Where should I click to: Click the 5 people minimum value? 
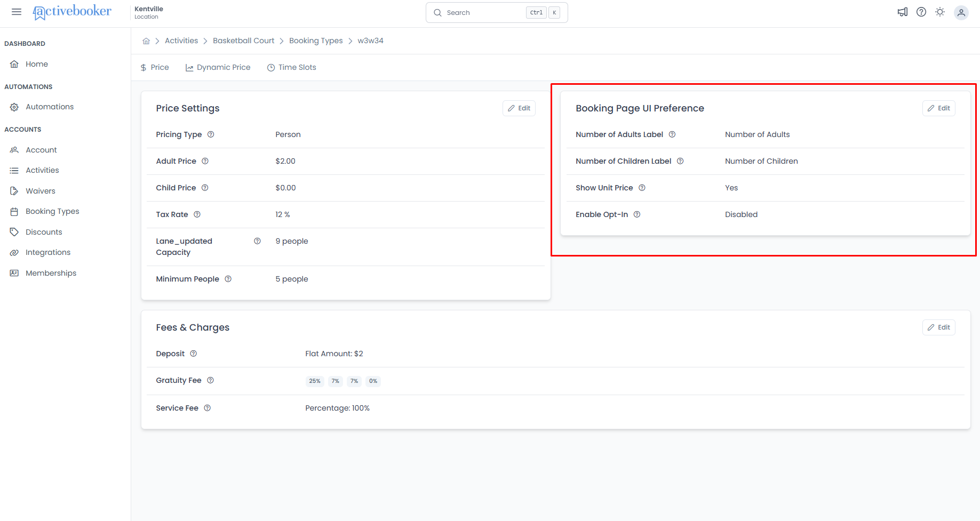[292, 279]
